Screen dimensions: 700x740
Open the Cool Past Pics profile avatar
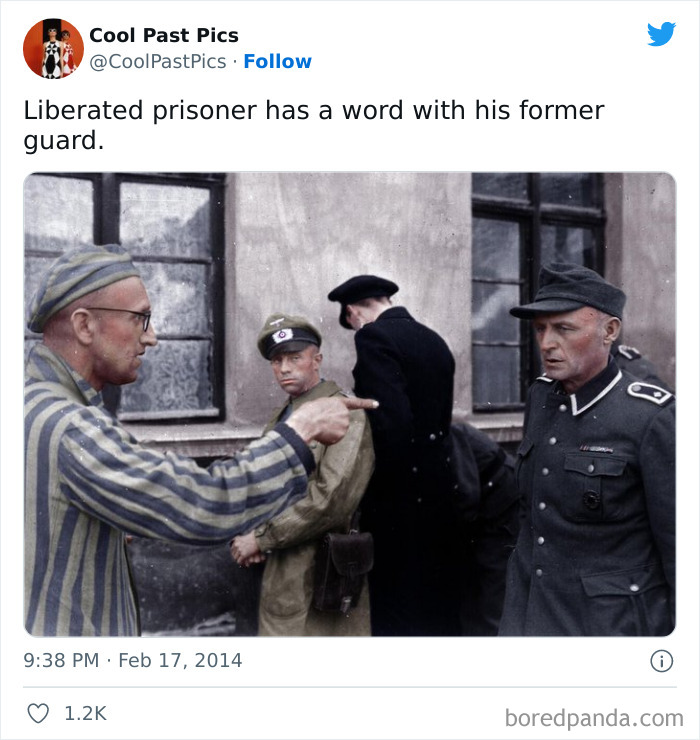pyautogui.click(x=53, y=48)
